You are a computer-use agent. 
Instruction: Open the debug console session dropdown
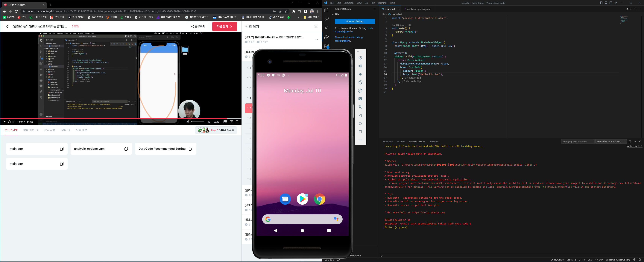pyautogui.click(x=611, y=141)
